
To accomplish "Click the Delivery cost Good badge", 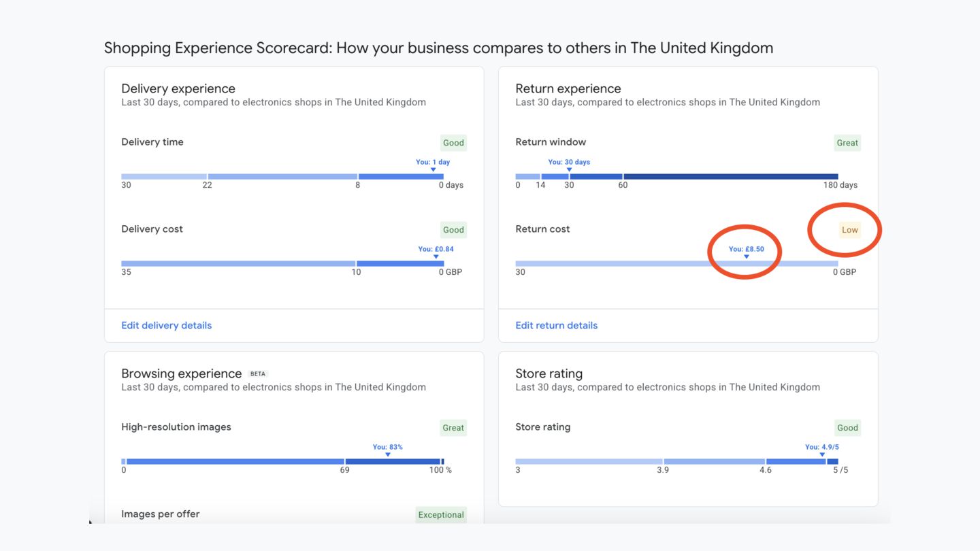I will click(453, 230).
